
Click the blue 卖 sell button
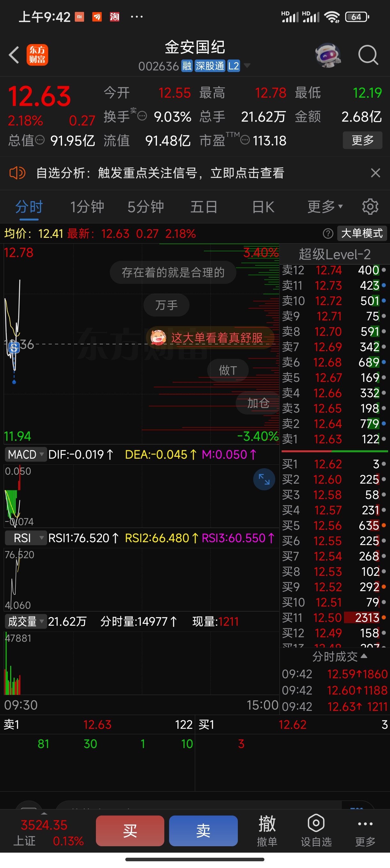203,831
